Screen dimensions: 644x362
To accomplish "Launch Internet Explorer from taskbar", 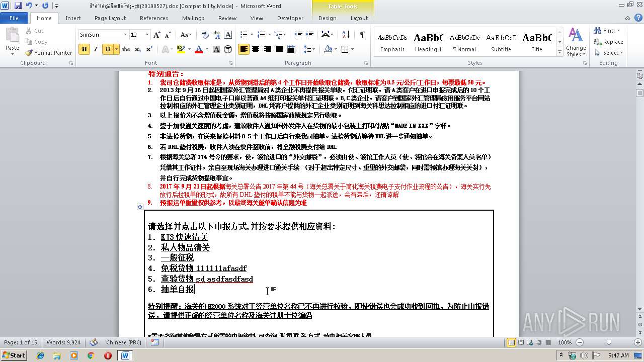I will click(40, 355).
